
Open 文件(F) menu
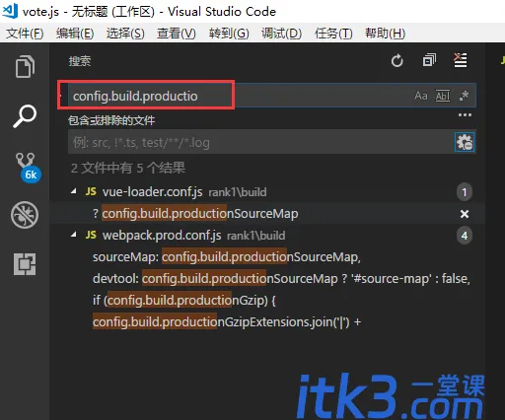(25, 34)
